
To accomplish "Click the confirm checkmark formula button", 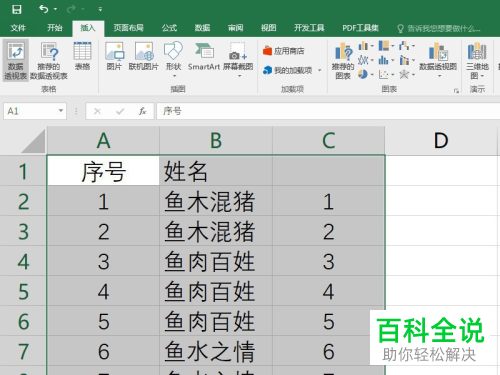I will 120,111.
